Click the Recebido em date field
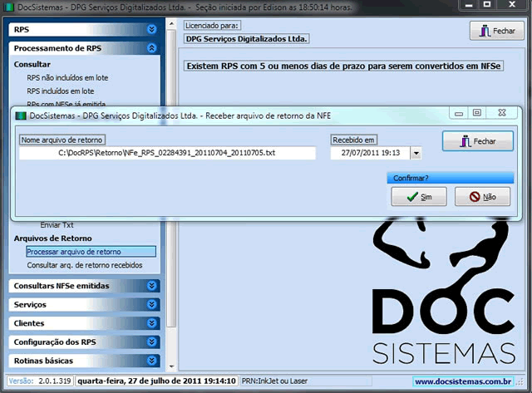Viewport: 532px width, 393px height. pos(371,153)
